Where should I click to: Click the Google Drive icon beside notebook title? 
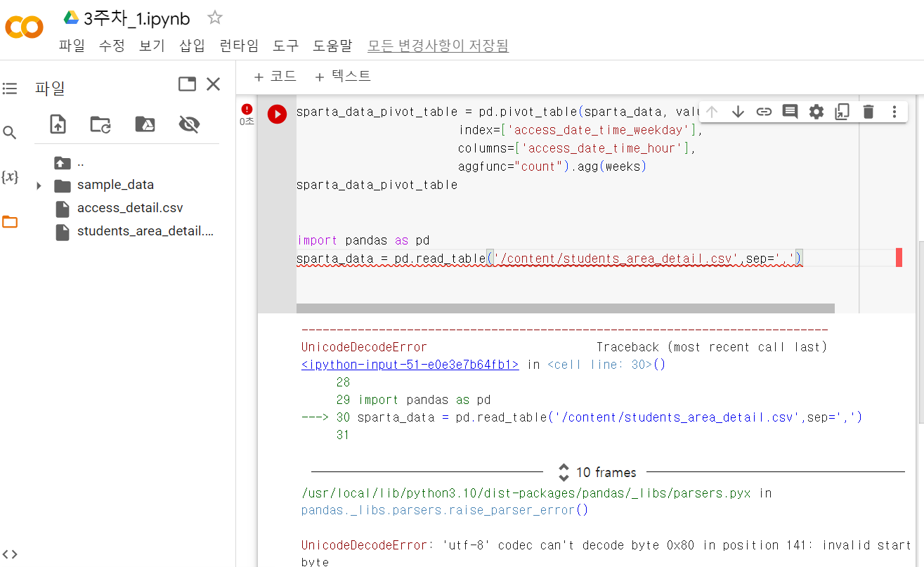click(x=71, y=18)
